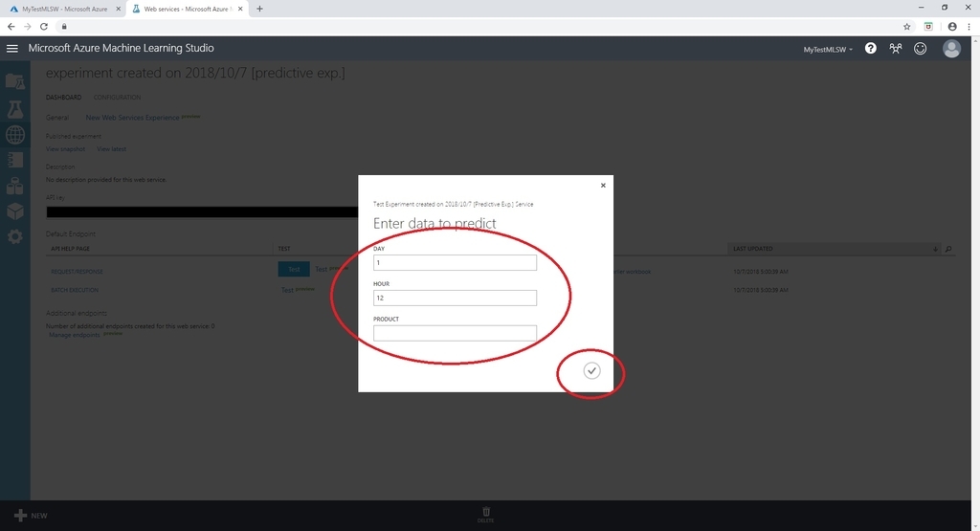The width and height of the screenshot is (980, 531).
Task: Open the Settings gear sidebar icon
Action: pos(15,236)
